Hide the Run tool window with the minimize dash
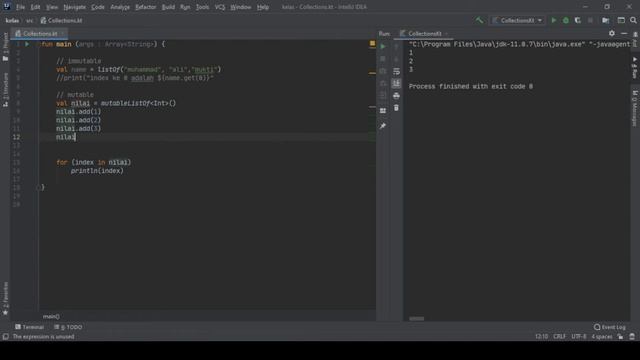The height and width of the screenshot is (360, 640). (x=624, y=33)
